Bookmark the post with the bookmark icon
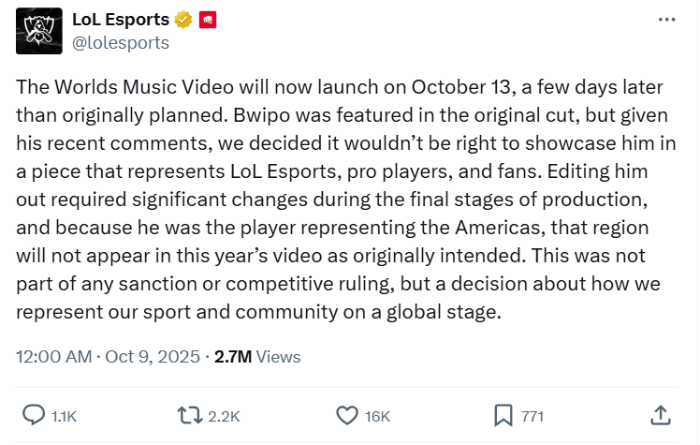Viewport: 700px width, 445px height. [503, 414]
